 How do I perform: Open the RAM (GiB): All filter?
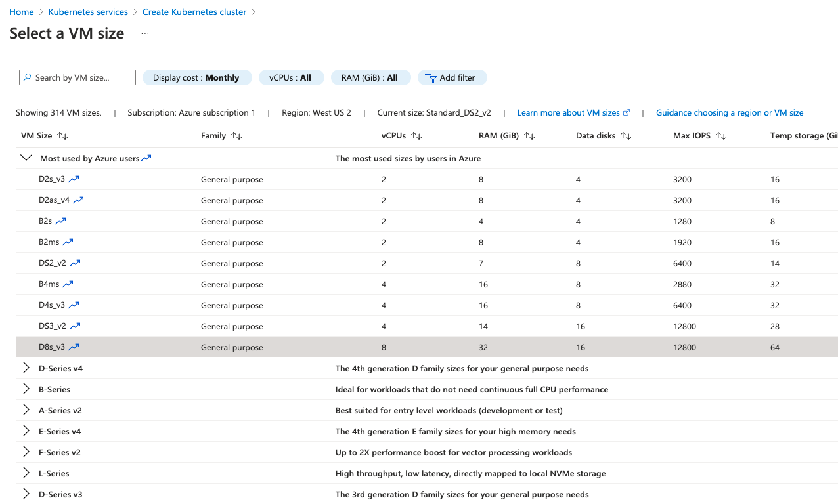(370, 77)
